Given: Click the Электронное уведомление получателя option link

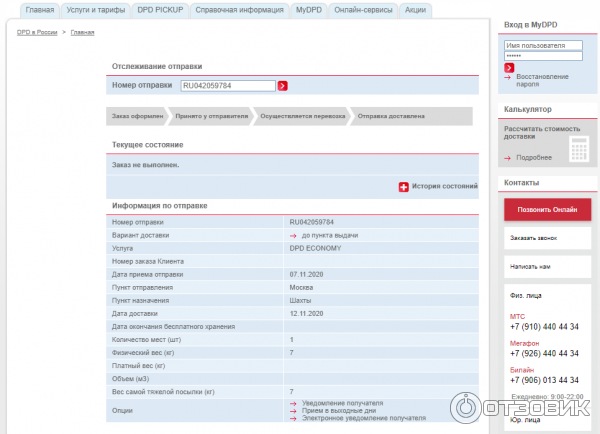Looking at the screenshot, I should (x=364, y=418).
